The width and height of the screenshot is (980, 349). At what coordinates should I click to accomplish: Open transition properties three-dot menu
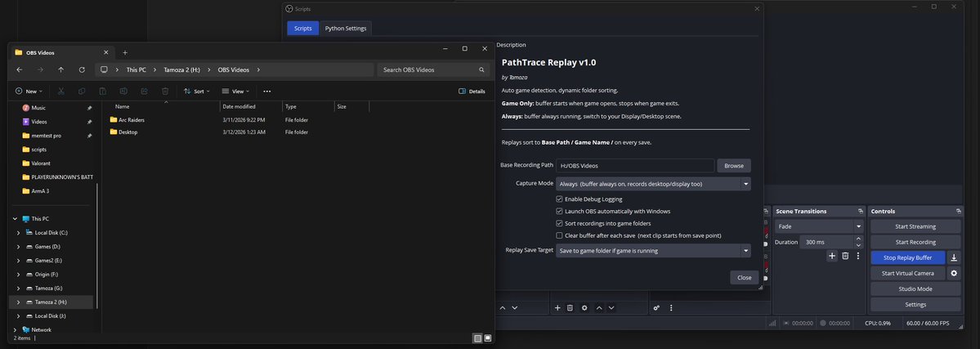tap(858, 256)
